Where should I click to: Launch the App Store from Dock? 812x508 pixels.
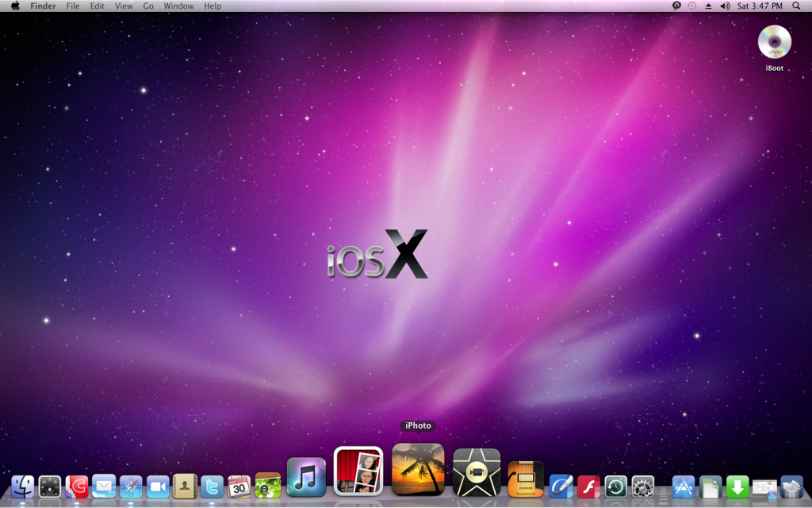pyautogui.click(x=683, y=487)
